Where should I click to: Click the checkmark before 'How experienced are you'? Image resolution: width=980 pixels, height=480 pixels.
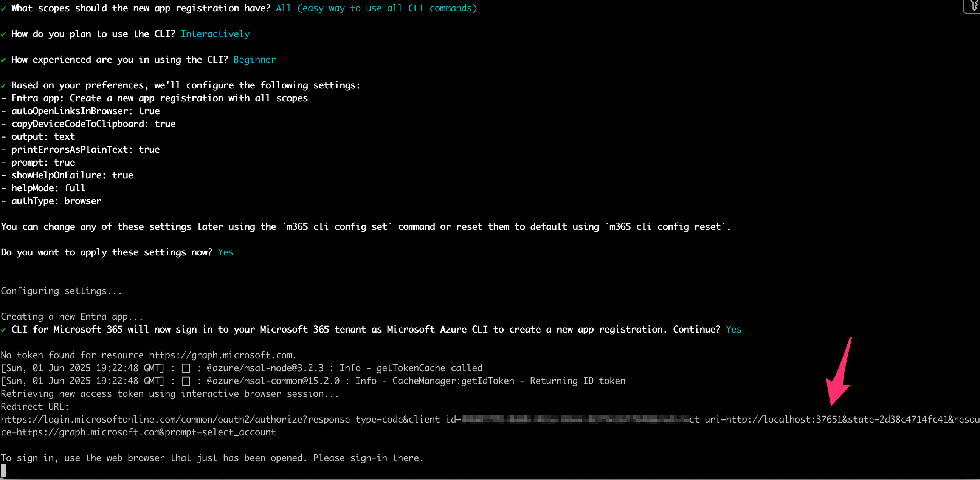click(x=3, y=60)
